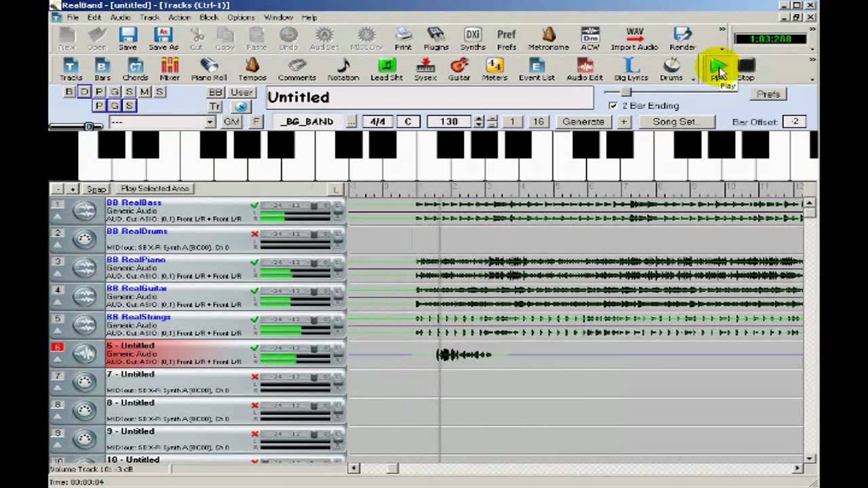
Task: Click the Generate button
Action: (583, 122)
